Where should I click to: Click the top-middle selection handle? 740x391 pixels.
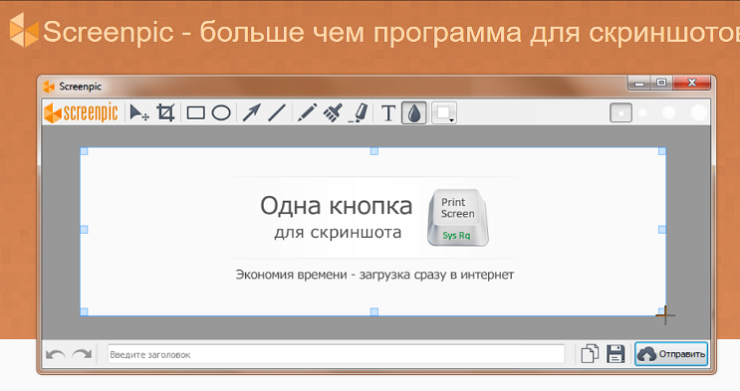(x=374, y=151)
